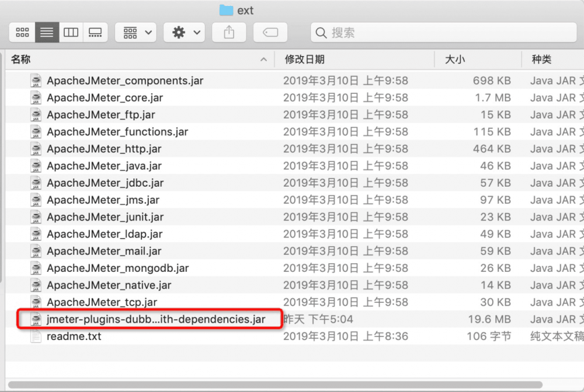Click ApacheJMeter_mongodb.jar file icon
This screenshot has height=392, width=584.
[x=36, y=268]
